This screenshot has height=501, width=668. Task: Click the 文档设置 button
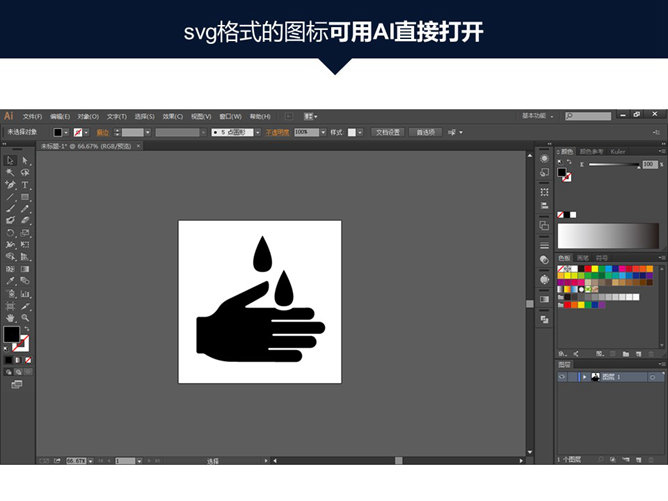[387, 132]
